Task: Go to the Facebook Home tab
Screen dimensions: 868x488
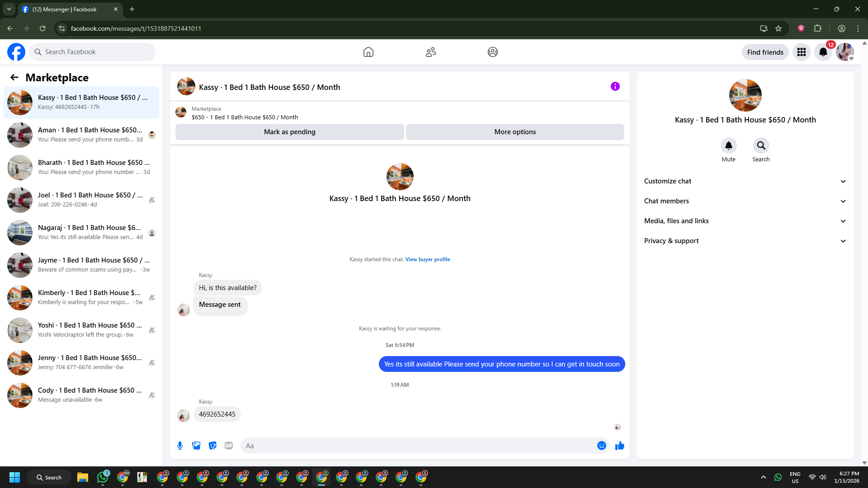Action: (368, 52)
